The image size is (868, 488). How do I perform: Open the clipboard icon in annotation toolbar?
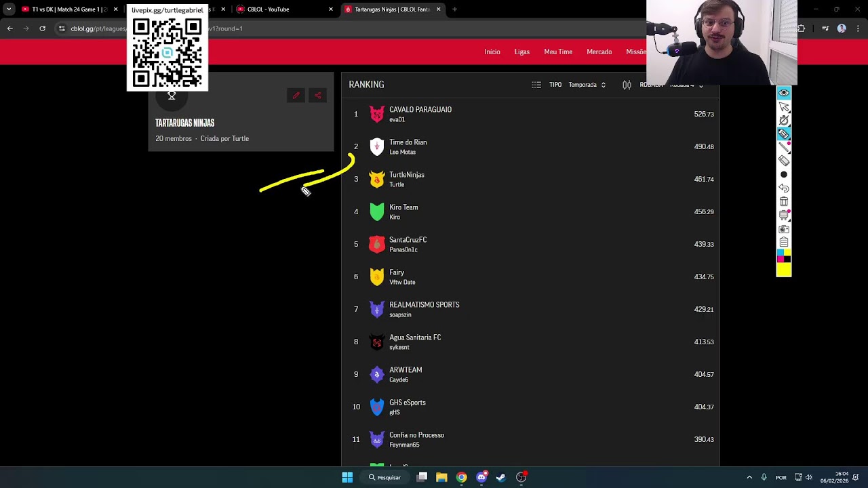783,242
